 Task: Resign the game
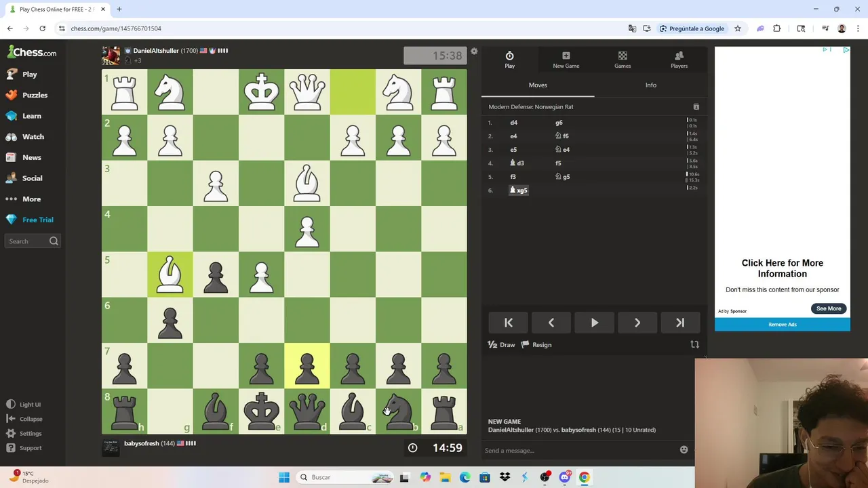click(536, 345)
